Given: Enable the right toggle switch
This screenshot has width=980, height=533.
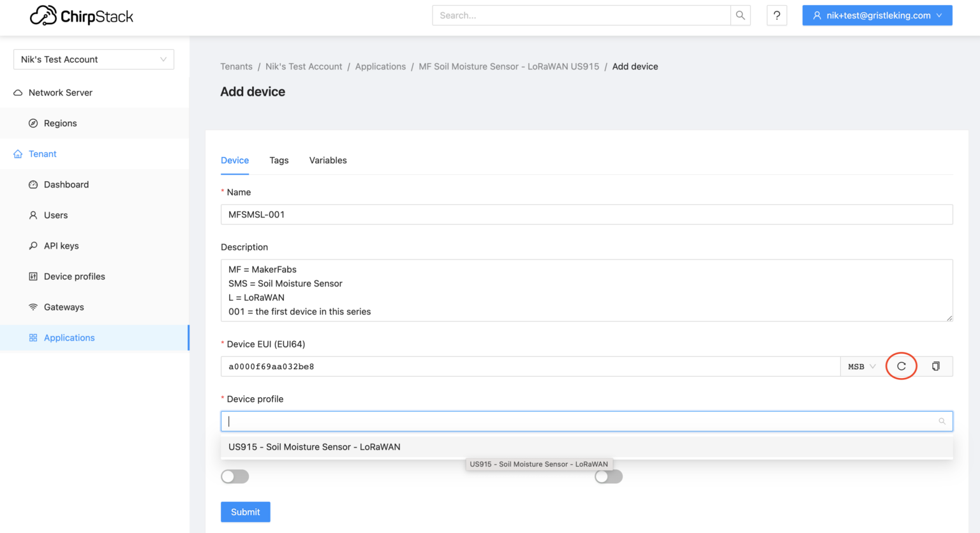Looking at the screenshot, I should point(608,476).
